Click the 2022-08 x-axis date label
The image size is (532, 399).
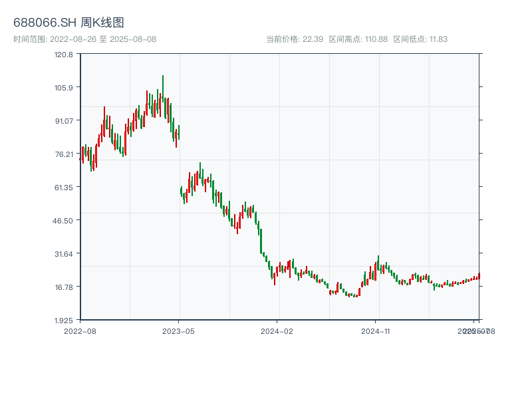click(80, 331)
